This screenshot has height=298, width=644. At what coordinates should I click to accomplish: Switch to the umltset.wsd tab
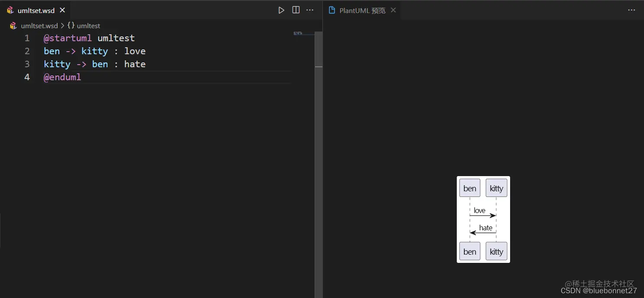coord(37,10)
